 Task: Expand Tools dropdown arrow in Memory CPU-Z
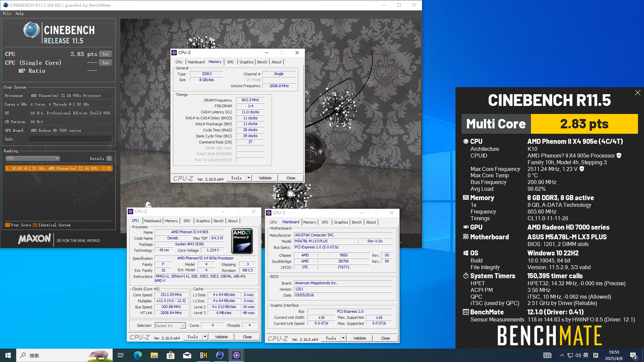tap(249, 178)
